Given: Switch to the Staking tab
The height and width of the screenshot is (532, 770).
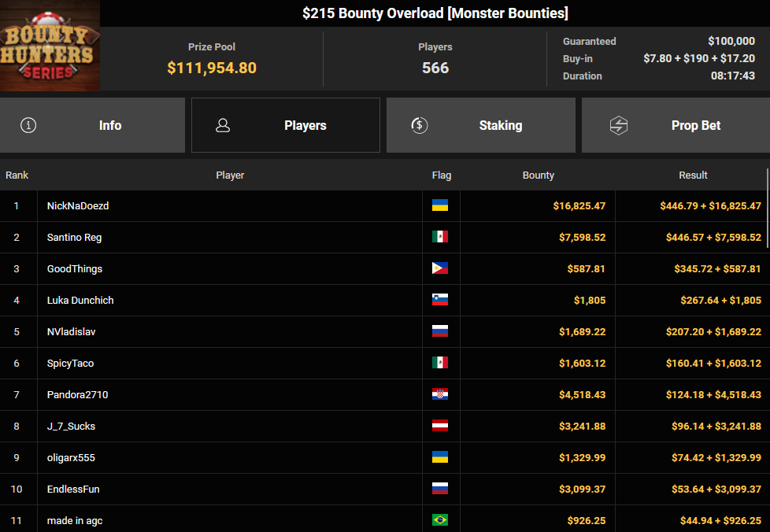Looking at the screenshot, I should (480, 125).
